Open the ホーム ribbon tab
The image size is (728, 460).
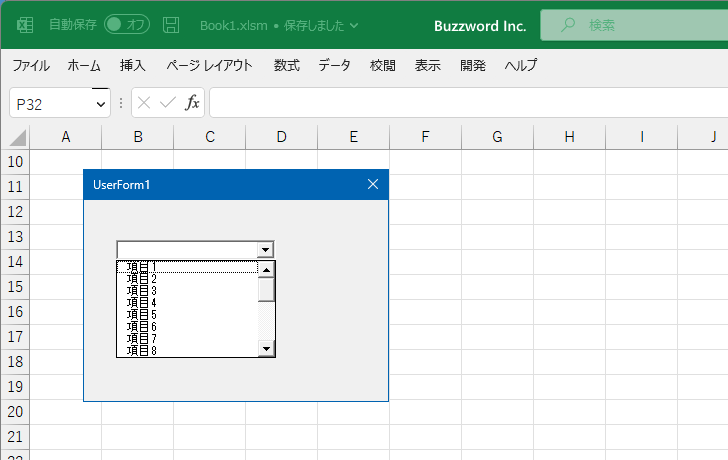84,65
